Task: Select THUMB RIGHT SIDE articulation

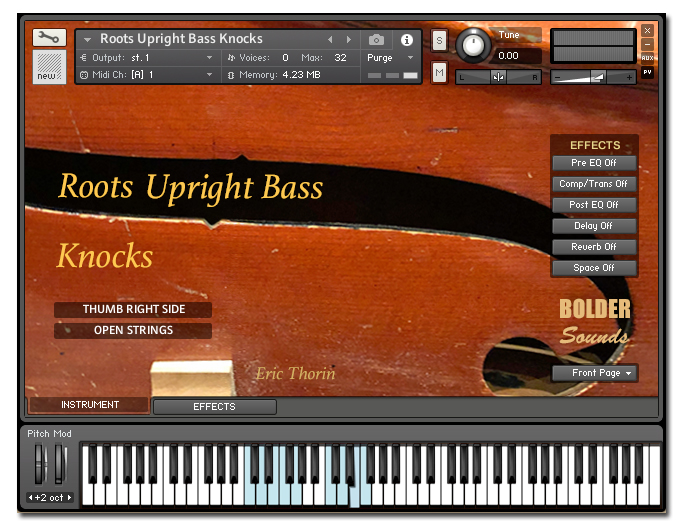Action: coord(133,309)
